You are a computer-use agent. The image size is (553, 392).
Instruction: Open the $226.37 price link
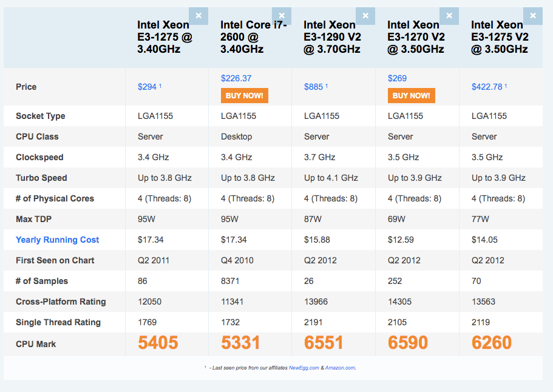tap(236, 78)
